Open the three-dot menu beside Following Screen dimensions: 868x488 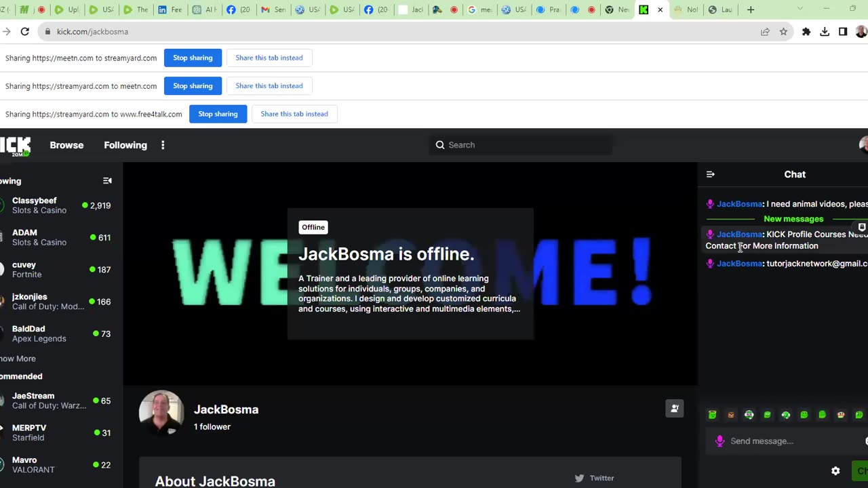163,145
